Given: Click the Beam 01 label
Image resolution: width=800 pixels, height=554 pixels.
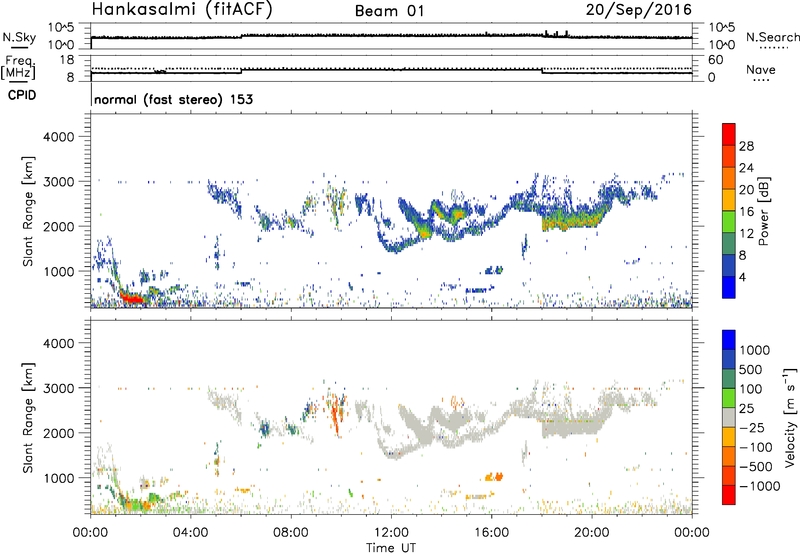Looking at the screenshot, I should 389,11.
